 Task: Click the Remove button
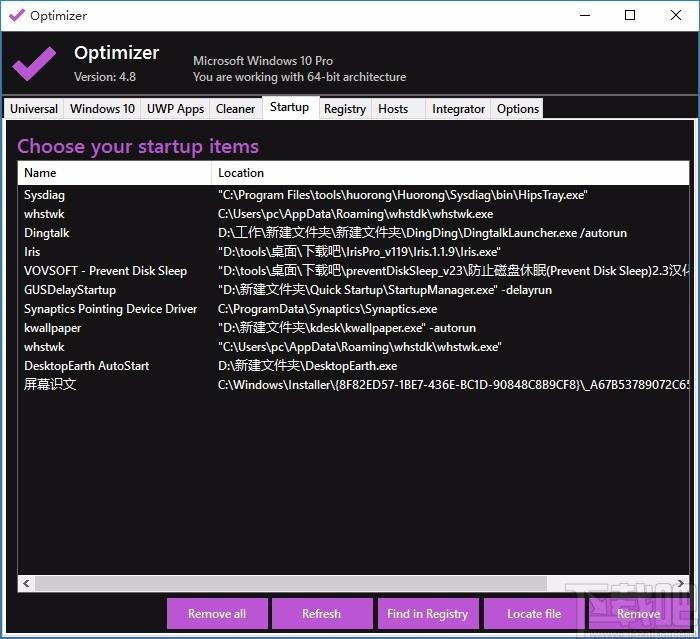(638, 614)
